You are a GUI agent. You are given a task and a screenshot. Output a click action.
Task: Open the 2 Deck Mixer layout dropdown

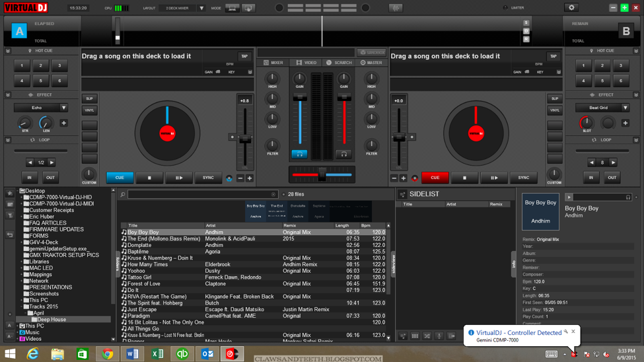[201, 9]
